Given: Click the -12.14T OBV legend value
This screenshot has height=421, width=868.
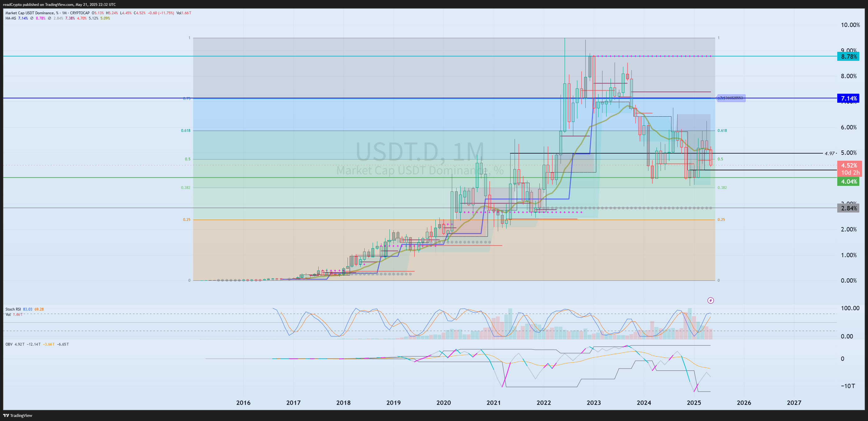Looking at the screenshot, I should coord(34,344).
